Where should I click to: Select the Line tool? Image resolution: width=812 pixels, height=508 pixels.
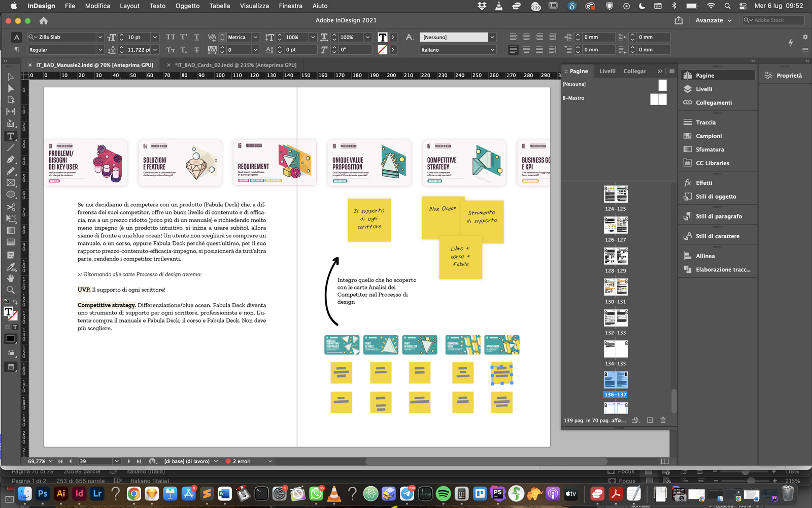click(11, 148)
